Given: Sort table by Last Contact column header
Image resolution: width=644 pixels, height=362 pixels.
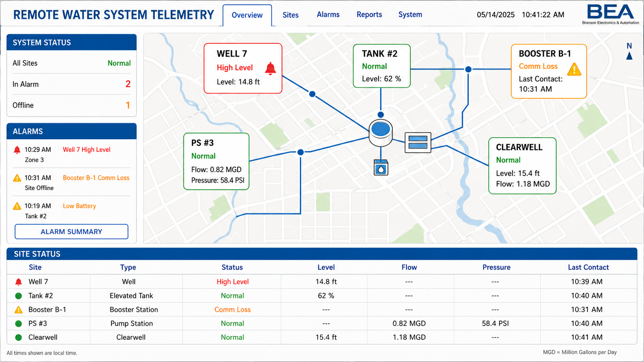Looking at the screenshot, I should (x=589, y=267).
